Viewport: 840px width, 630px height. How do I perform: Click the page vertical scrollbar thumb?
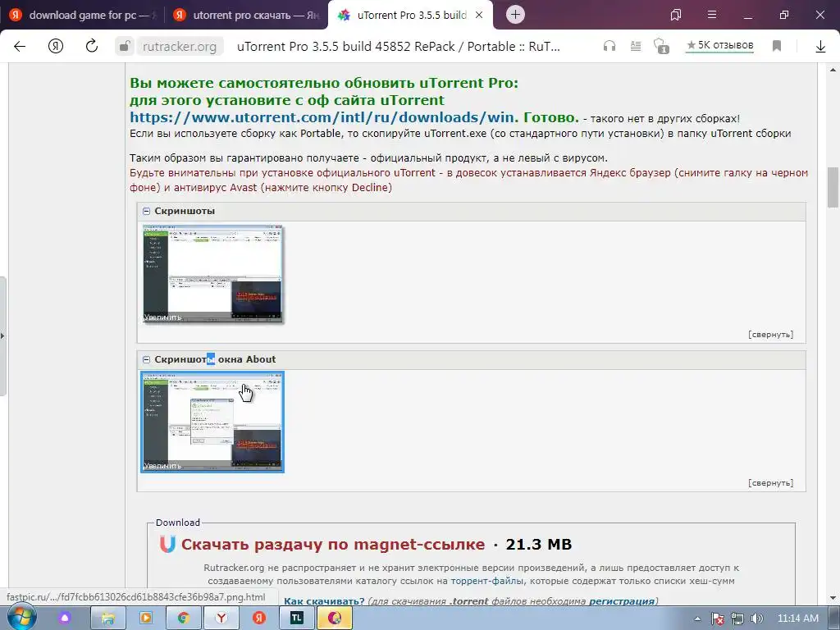[x=833, y=187]
